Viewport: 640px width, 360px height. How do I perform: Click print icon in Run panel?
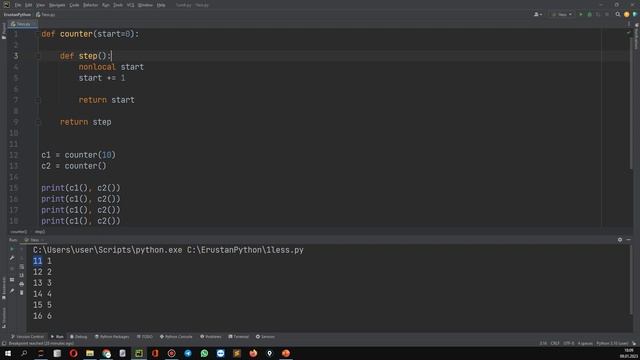tap(22, 284)
